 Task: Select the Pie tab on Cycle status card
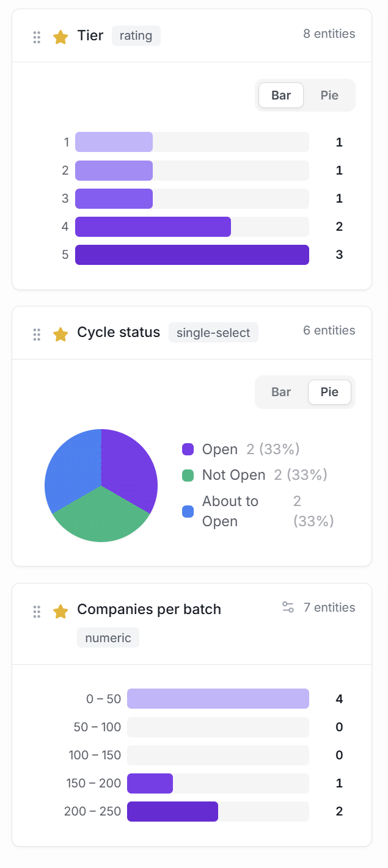pyautogui.click(x=329, y=392)
